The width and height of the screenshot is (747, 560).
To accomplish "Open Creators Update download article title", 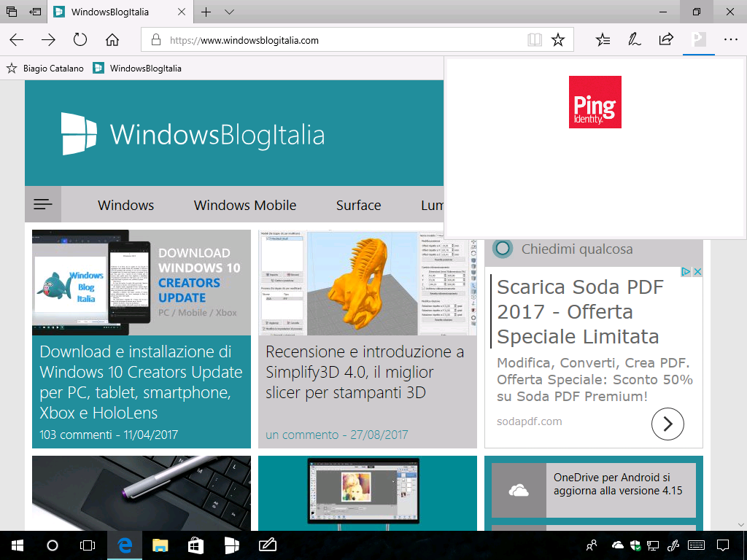I will 141,382.
